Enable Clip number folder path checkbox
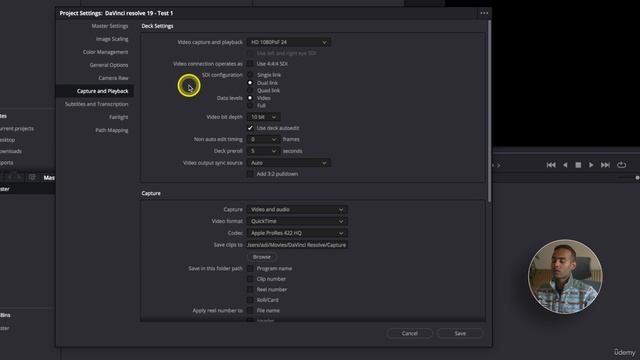Viewport: 640px width, 360px height. 250,279
